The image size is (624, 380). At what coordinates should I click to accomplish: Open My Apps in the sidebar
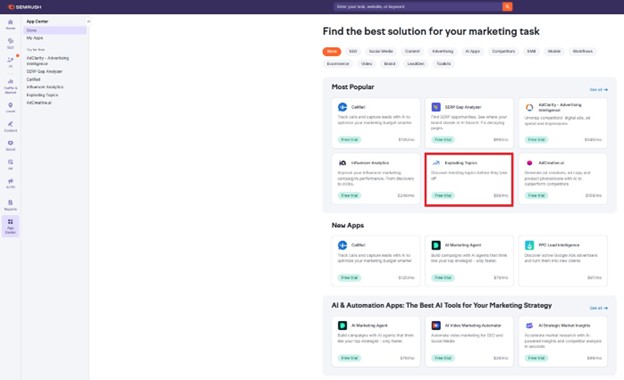pos(35,38)
